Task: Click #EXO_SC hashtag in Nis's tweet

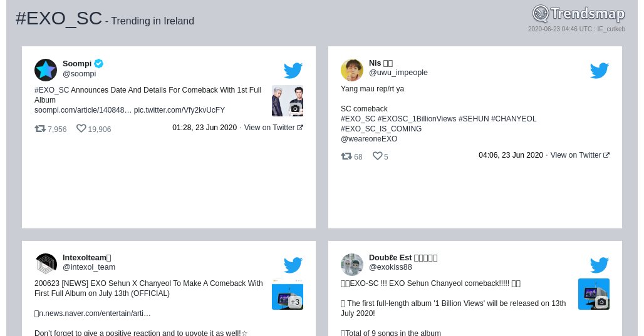Action: pyautogui.click(x=358, y=118)
